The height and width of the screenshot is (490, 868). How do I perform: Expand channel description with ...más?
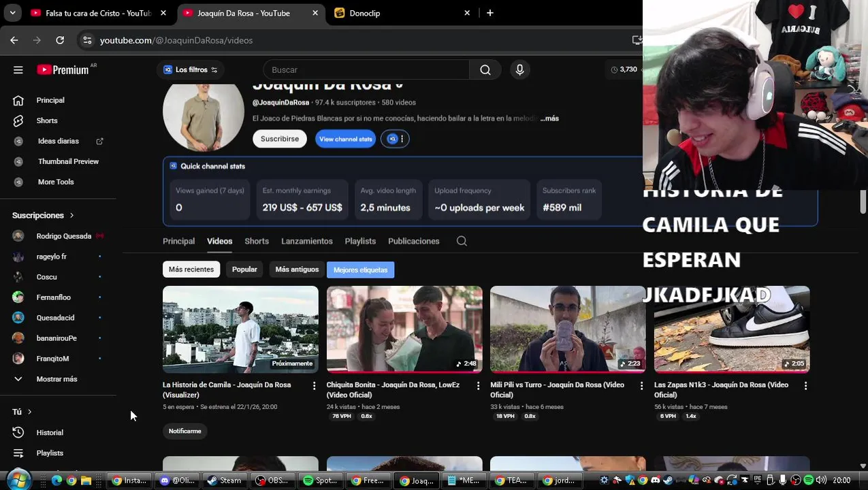549,118
